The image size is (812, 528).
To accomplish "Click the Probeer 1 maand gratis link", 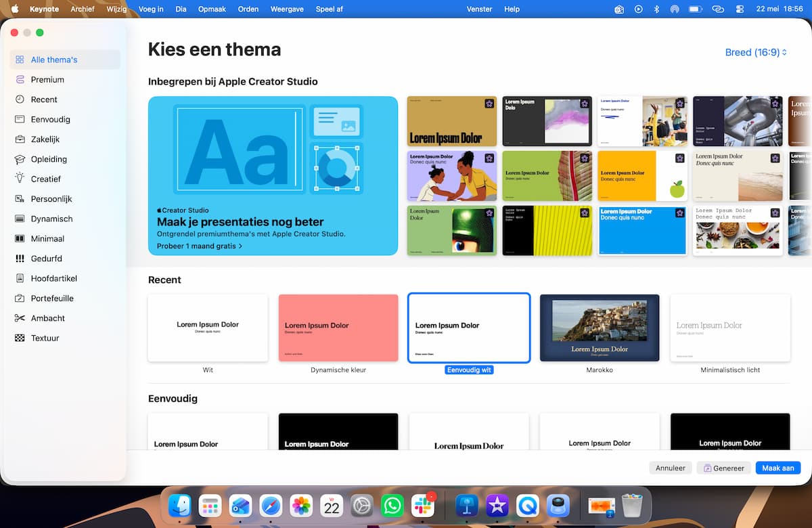I will click(x=200, y=246).
